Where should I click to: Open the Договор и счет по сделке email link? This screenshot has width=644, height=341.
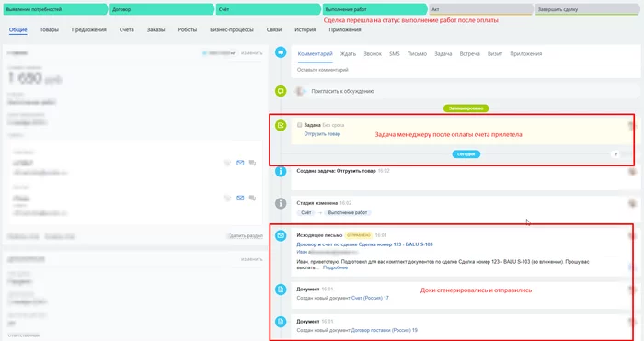click(364, 244)
